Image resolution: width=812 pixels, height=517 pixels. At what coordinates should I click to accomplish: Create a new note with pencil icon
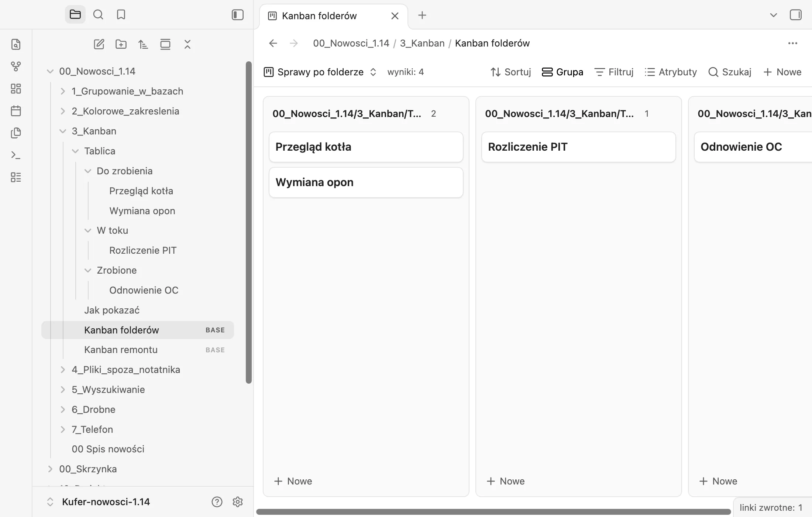click(x=99, y=44)
